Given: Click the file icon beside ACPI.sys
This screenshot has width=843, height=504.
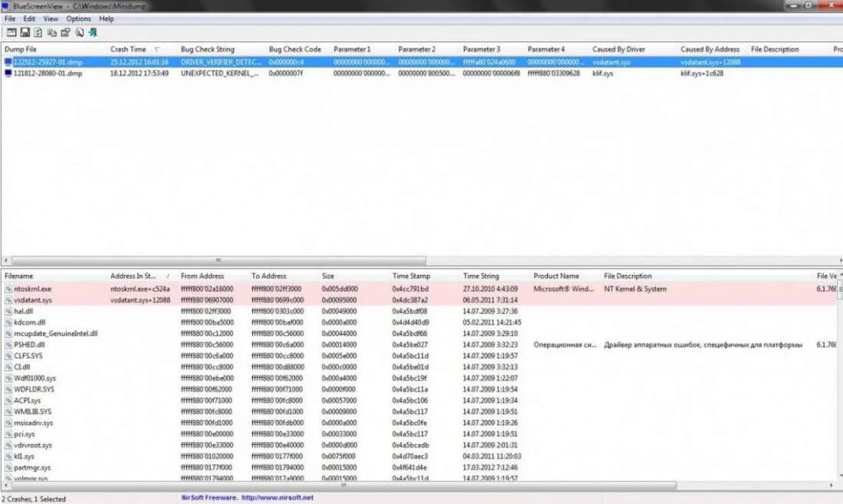Looking at the screenshot, I should point(8,401).
